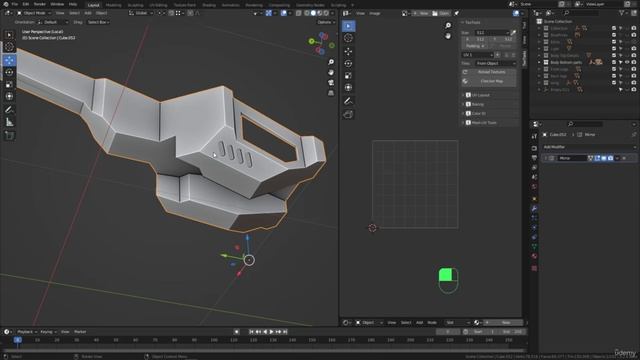Toggle Mirror modifier viewport display

(604, 158)
